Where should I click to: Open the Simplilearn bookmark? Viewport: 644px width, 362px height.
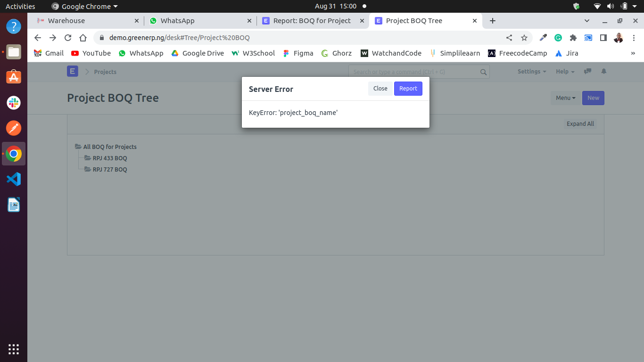coord(454,53)
